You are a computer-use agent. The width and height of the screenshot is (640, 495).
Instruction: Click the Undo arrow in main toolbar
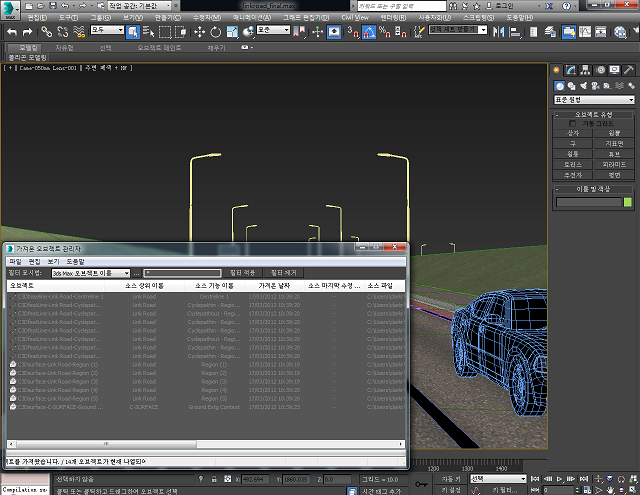(12, 32)
